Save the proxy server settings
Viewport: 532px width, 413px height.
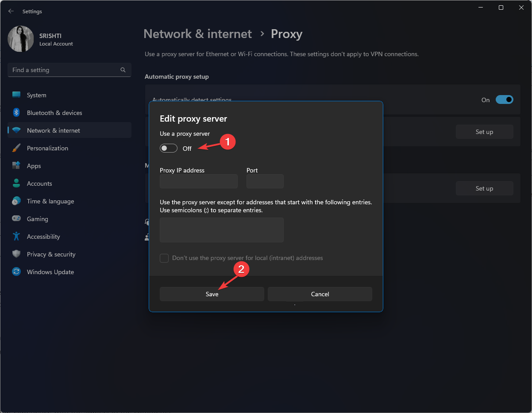tap(212, 294)
